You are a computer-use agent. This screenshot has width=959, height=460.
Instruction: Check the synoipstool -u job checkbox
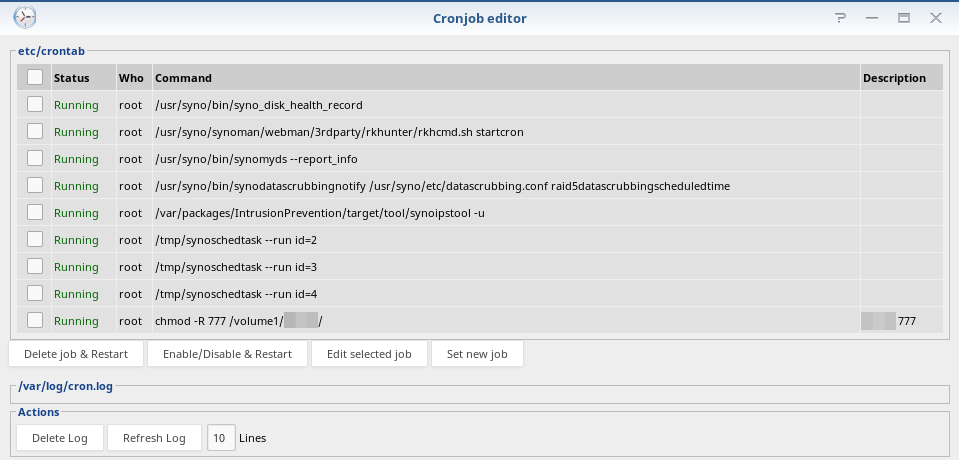click(35, 212)
